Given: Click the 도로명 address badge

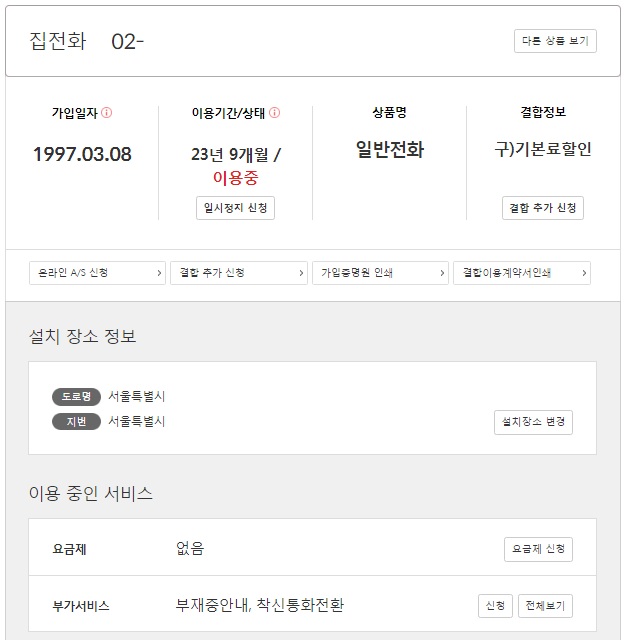Looking at the screenshot, I should click(x=77, y=396).
